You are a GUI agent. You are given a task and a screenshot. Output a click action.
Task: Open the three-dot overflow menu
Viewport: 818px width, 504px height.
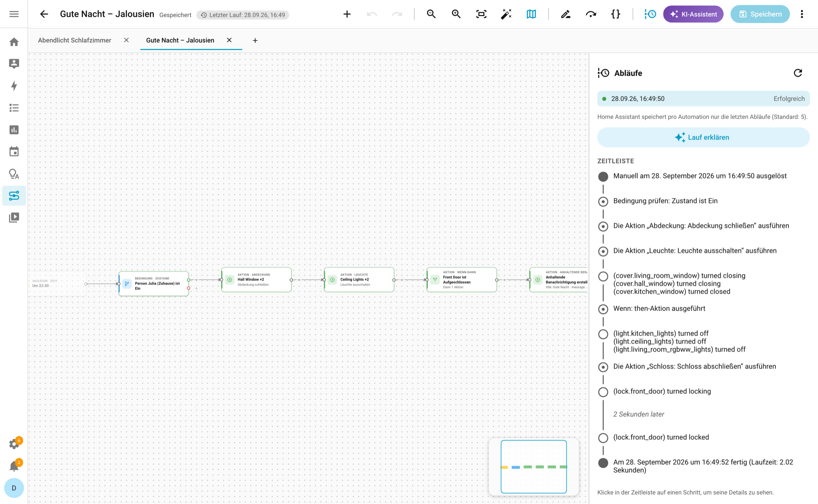(x=802, y=14)
